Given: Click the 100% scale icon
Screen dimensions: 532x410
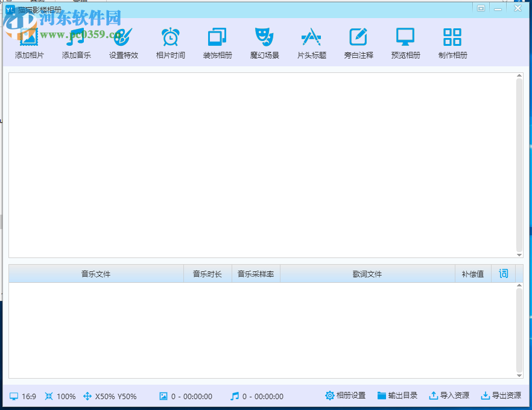Looking at the screenshot, I should [x=49, y=396].
